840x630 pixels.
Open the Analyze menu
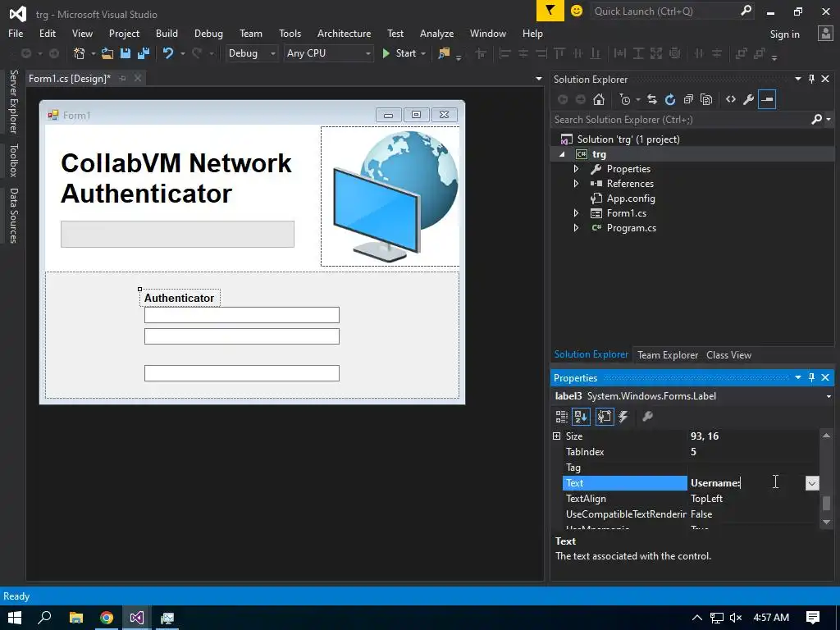[x=436, y=33]
